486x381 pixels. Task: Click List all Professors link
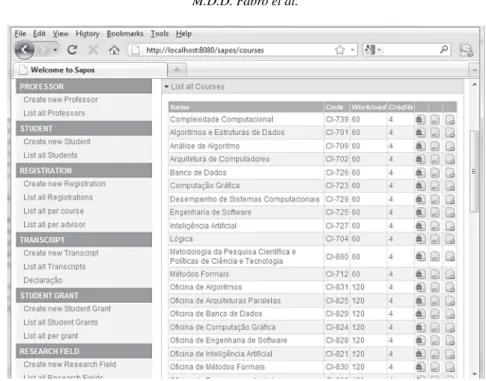54,113
